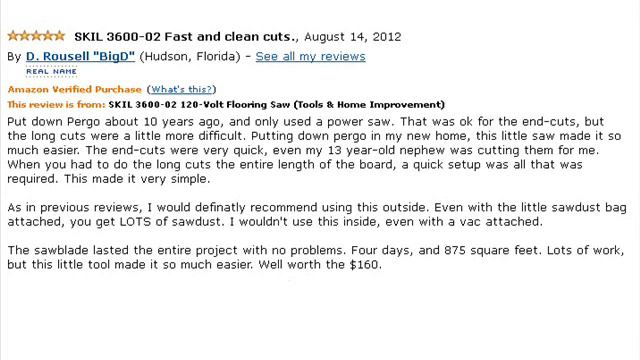
Task: Click the (Tools & Home Improvement) category text
Action: [369, 104]
